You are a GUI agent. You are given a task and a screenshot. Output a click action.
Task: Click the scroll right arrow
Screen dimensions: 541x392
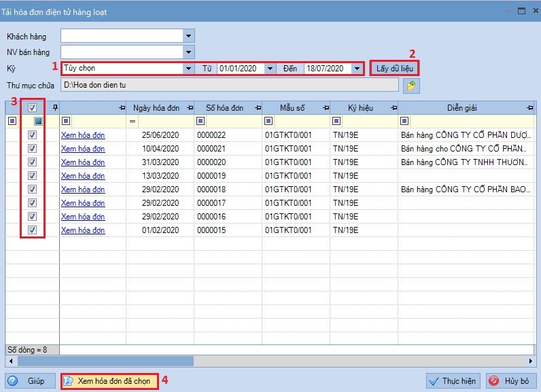point(530,361)
